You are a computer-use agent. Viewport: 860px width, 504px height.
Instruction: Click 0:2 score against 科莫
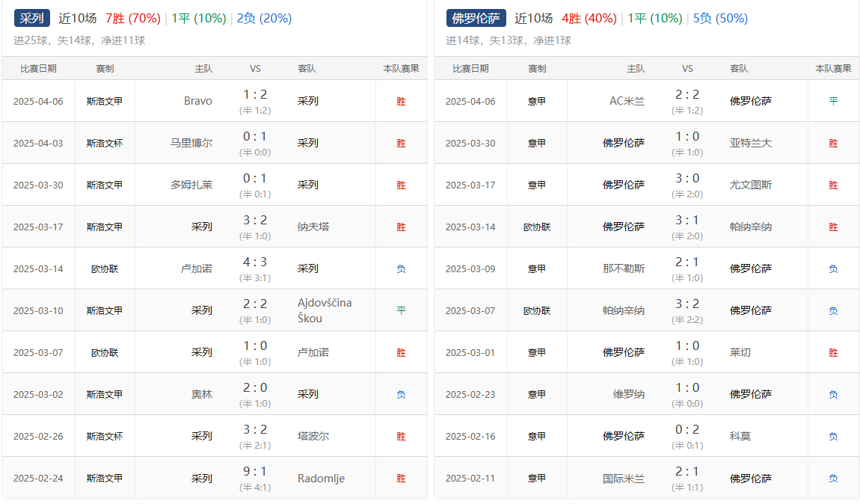pos(687,429)
